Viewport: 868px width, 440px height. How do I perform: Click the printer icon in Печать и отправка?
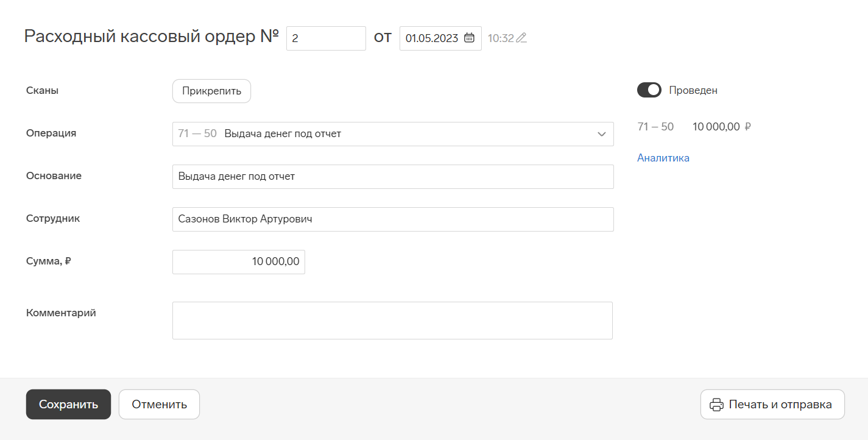[x=717, y=405]
